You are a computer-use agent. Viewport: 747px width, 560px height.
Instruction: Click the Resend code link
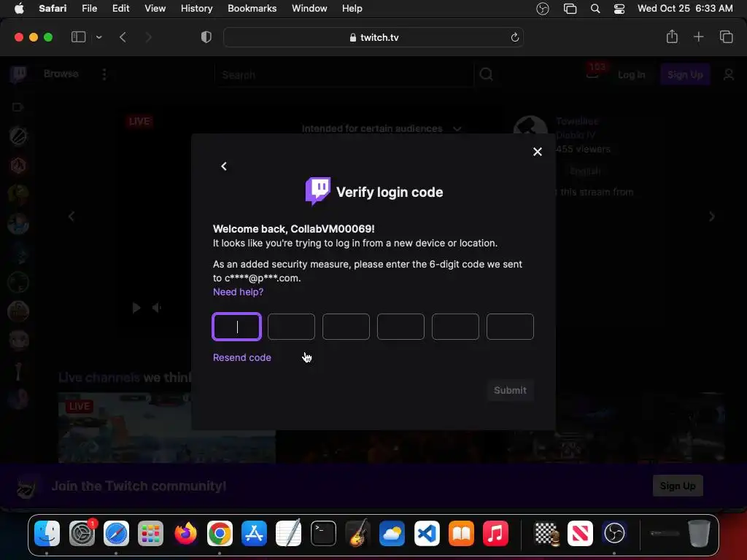(x=241, y=357)
